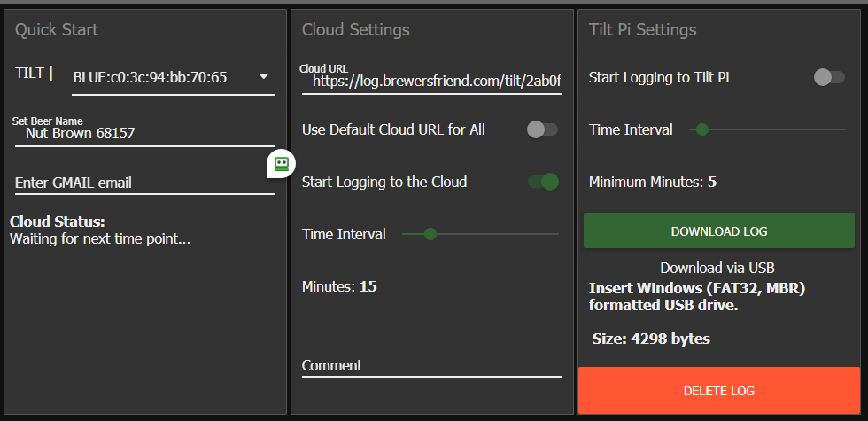Viewport: 868px width, 421px height.
Task: Click the Download via USB text
Action: tap(718, 268)
